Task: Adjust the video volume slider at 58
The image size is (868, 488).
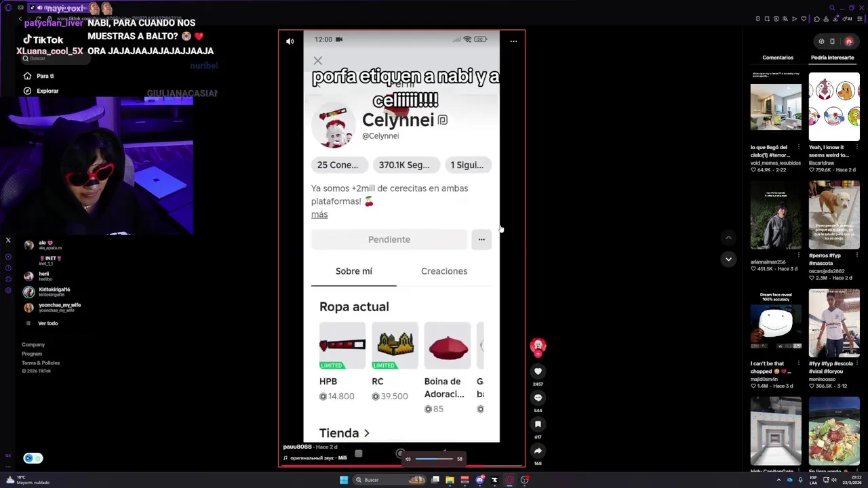Action: [434, 459]
